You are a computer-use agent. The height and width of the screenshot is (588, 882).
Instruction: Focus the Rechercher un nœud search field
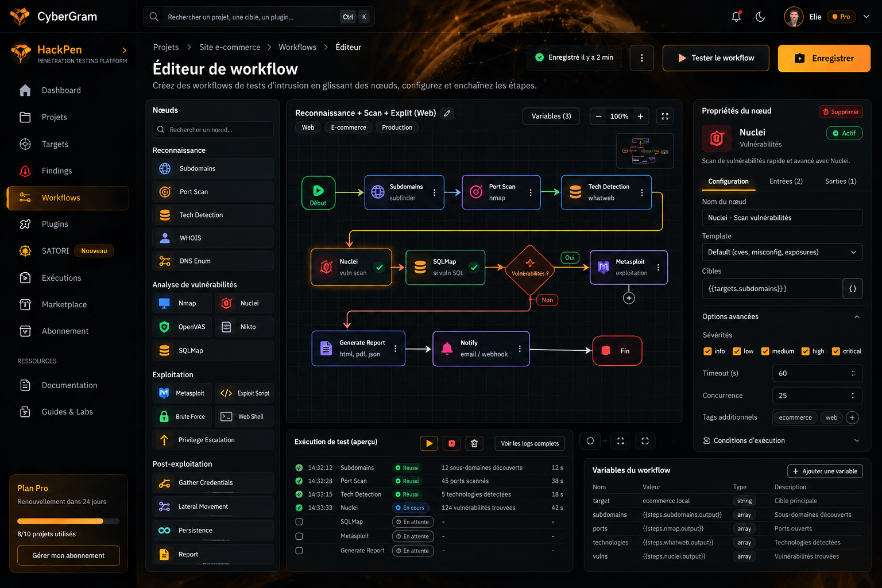[x=212, y=130]
